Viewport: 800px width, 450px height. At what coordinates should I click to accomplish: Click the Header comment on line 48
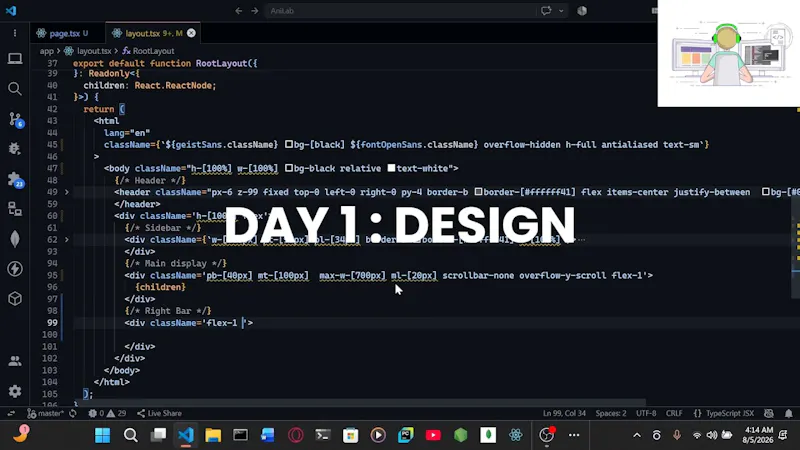150,180
